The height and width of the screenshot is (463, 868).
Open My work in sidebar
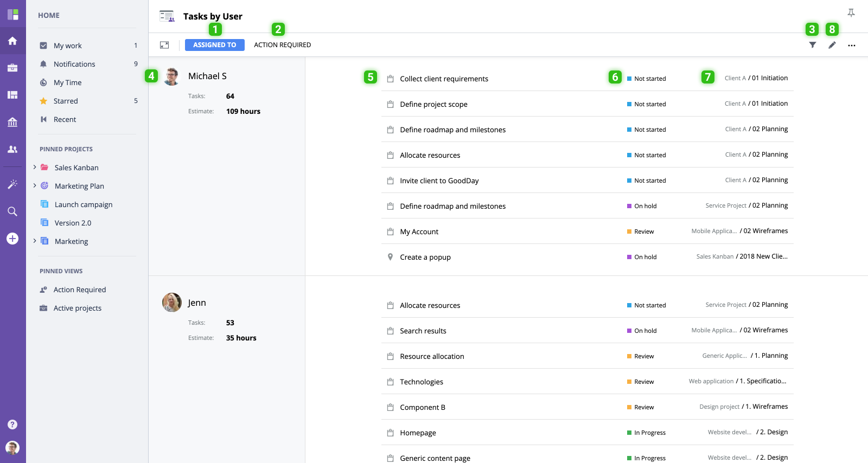(x=67, y=46)
